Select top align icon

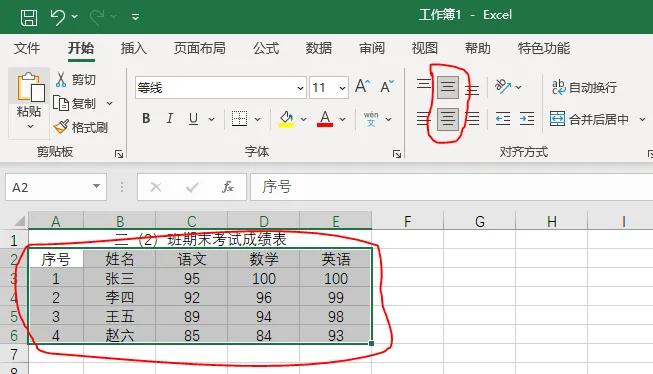[x=424, y=85]
